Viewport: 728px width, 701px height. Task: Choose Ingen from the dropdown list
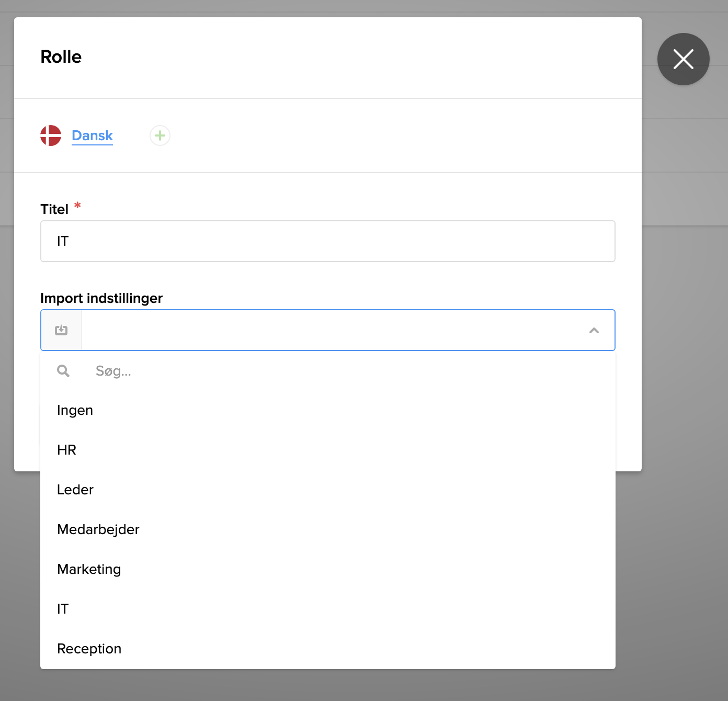75,410
